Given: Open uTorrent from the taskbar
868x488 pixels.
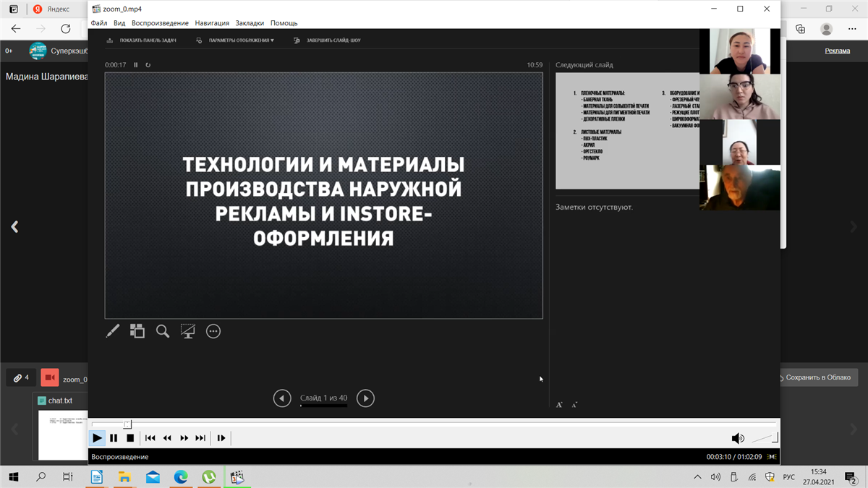Looking at the screenshot, I should click(208, 477).
